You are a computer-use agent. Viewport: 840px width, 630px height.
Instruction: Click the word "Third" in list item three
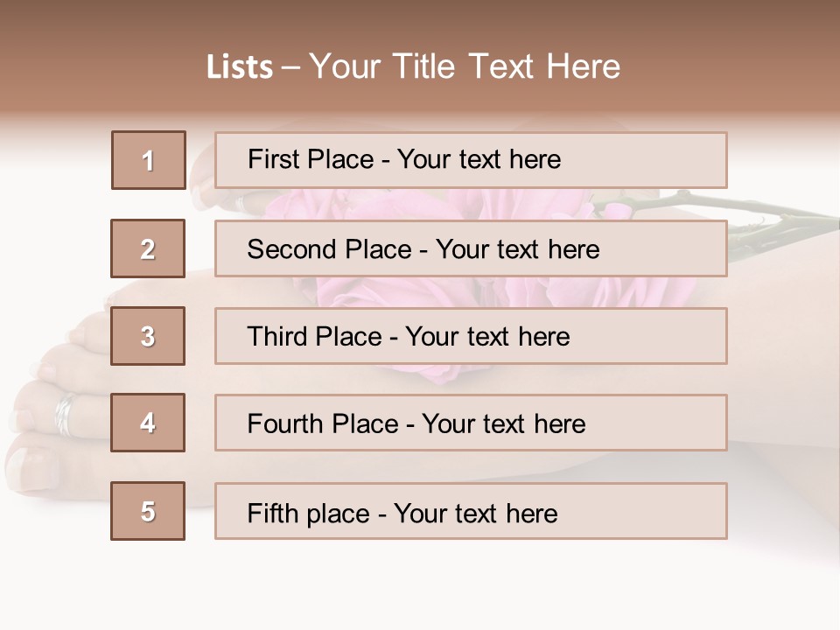277,337
